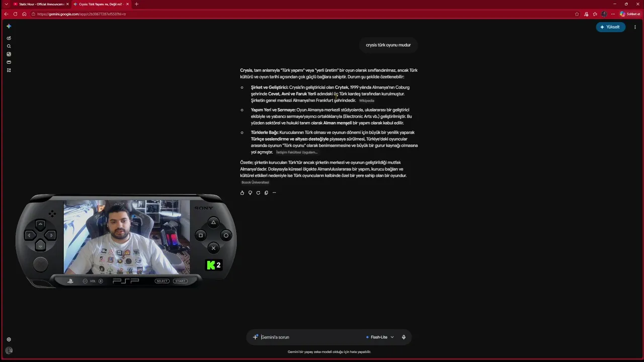This screenshot has width=644, height=362.
Task: Go to the browser home page
Action: 24,14
